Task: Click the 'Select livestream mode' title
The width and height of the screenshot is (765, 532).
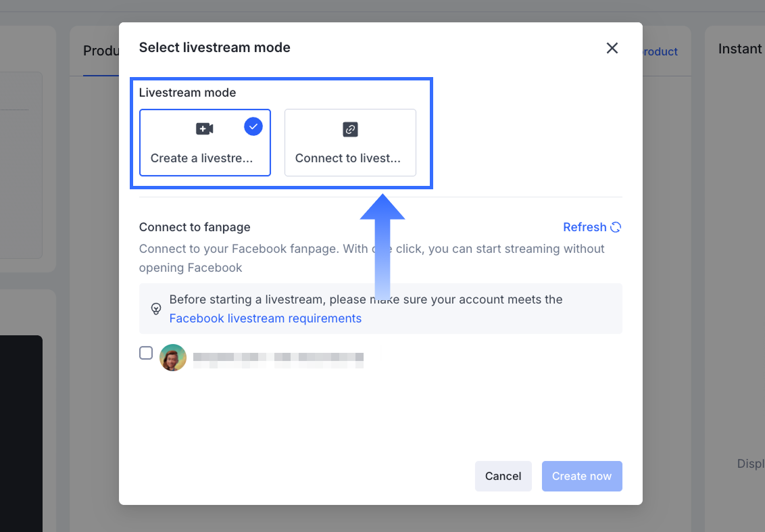Action: 214,47
